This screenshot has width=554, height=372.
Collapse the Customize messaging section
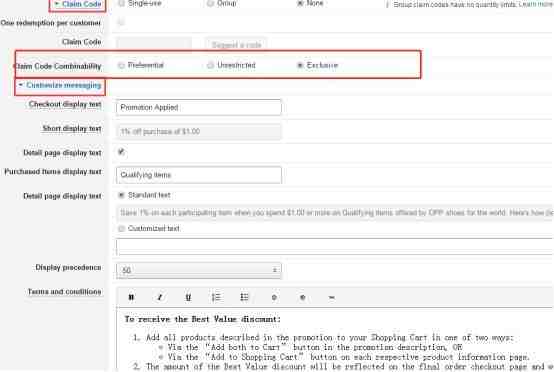click(x=60, y=85)
